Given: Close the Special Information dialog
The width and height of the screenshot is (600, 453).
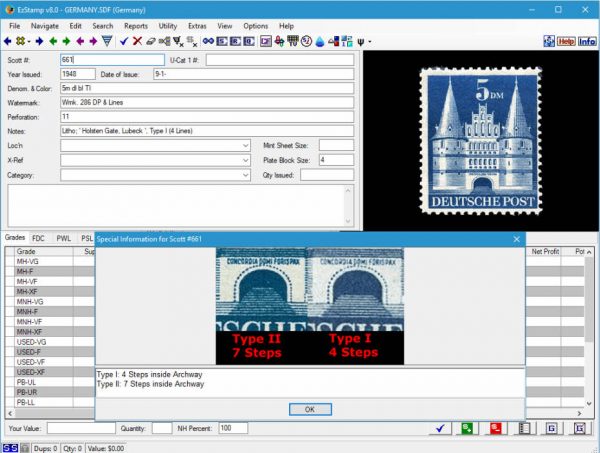Looking at the screenshot, I should pos(517,239).
